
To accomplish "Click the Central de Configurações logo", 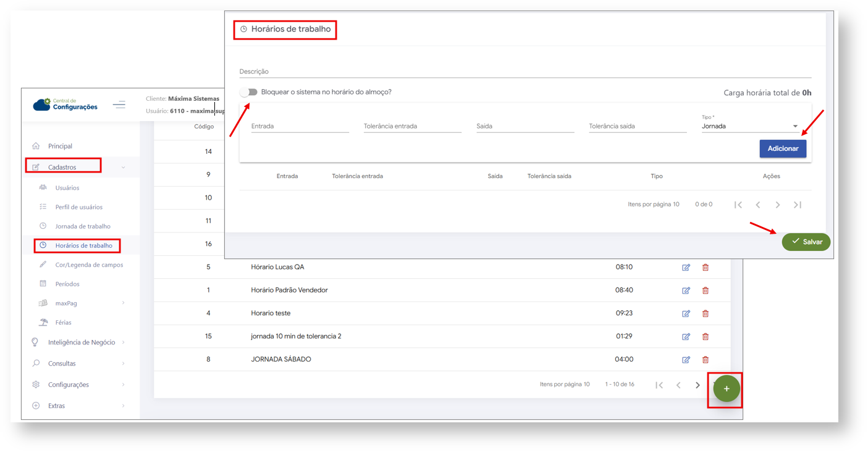I will 65,104.
